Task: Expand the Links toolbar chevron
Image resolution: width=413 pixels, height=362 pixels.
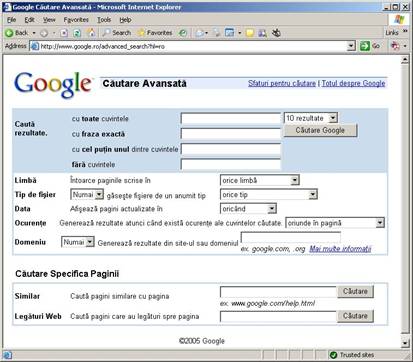Action: point(405,31)
